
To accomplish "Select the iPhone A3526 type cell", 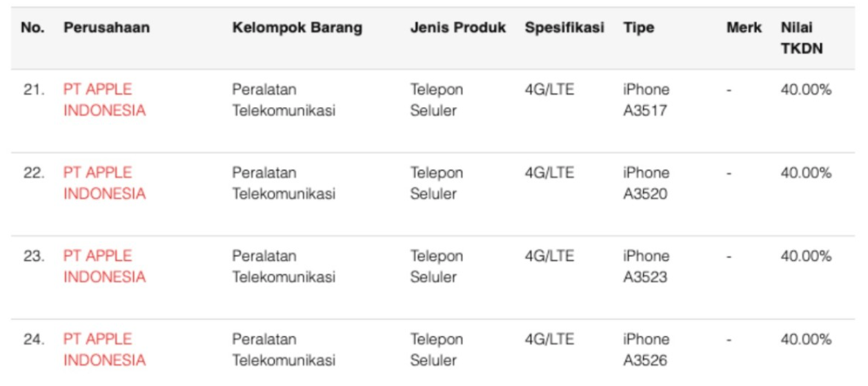I will coord(646,349).
